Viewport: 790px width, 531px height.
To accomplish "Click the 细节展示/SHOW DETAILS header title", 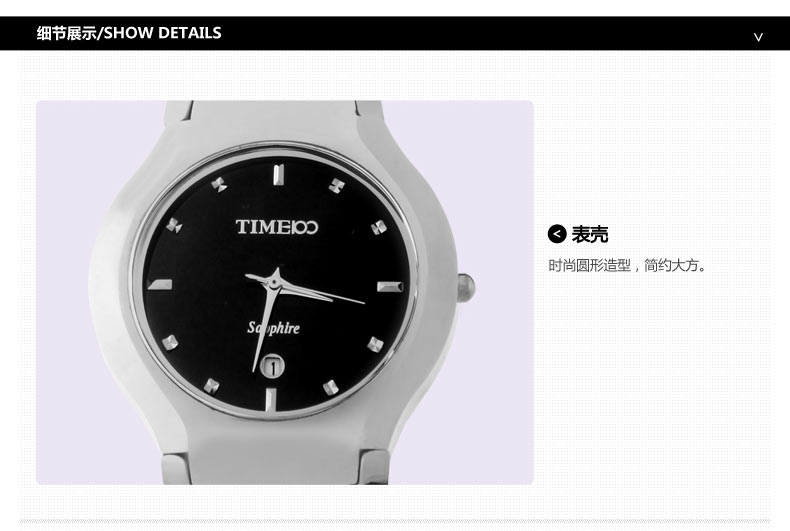I will pyautogui.click(x=129, y=33).
